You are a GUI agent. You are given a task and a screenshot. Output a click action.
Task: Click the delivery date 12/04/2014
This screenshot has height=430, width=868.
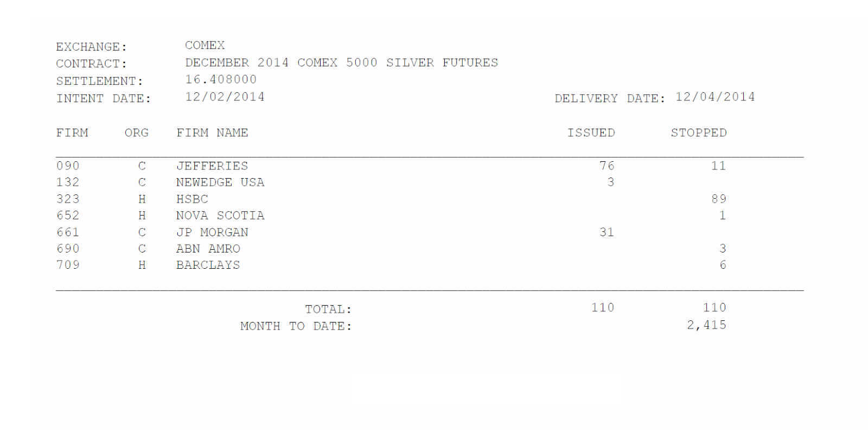[x=715, y=97]
